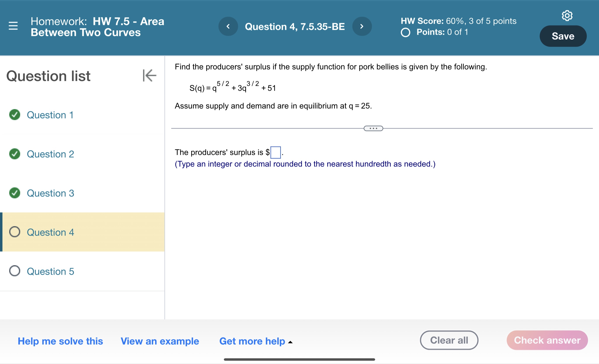Open Question 2 from the question list
This screenshot has width=599, height=364.
coord(50,154)
